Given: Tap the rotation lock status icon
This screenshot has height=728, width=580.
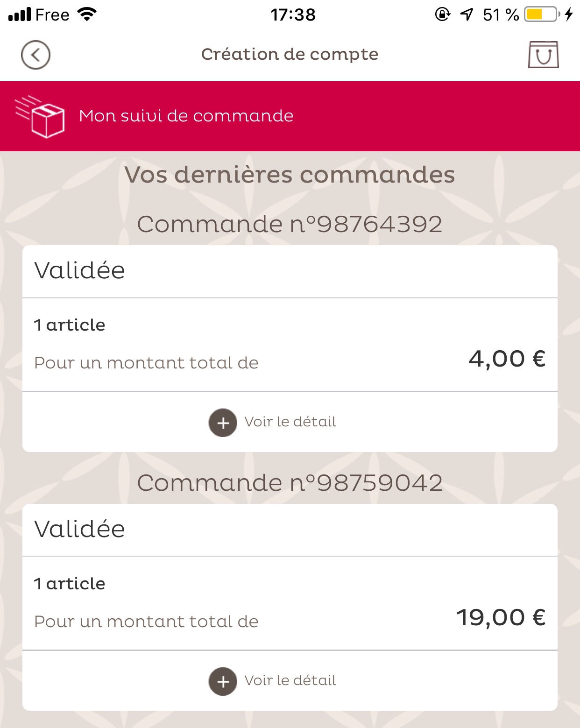Looking at the screenshot, I should (x=442, y=14).
